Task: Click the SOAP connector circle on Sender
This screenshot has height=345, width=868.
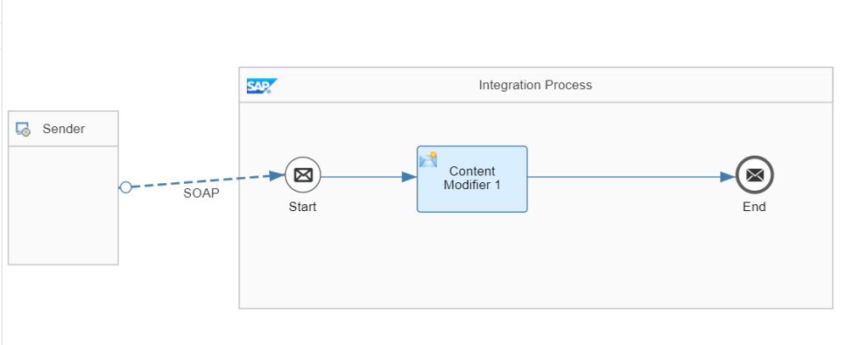Action: (126, 187)
